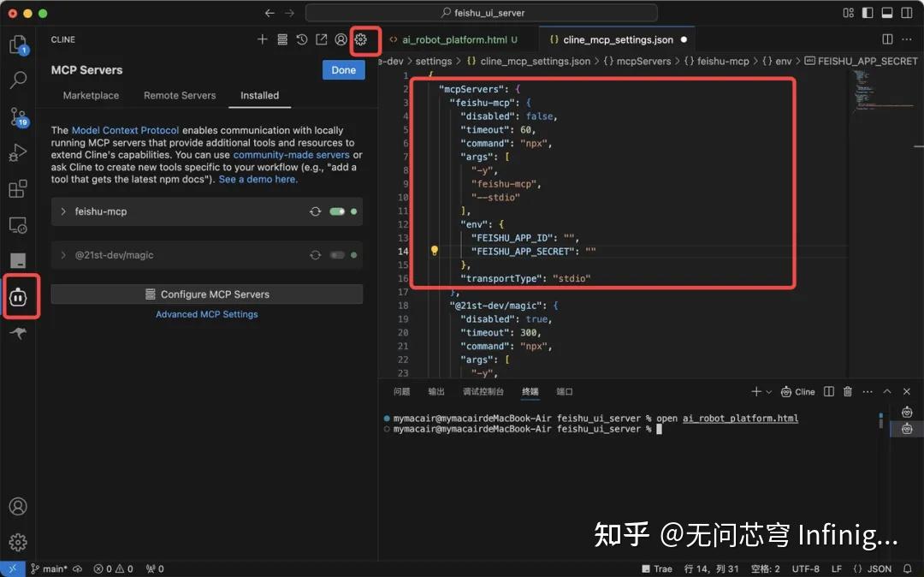Open Advanced MCP Settings link

click(206, 314)
